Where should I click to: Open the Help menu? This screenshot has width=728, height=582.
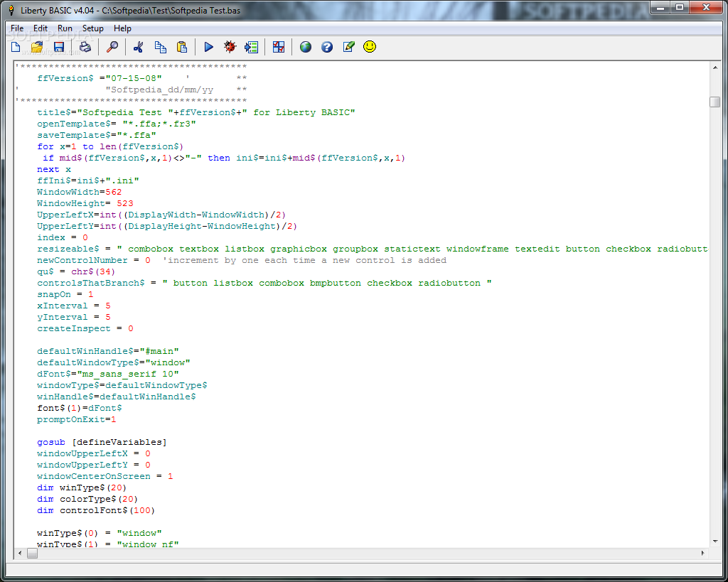[x=122, y=28]
